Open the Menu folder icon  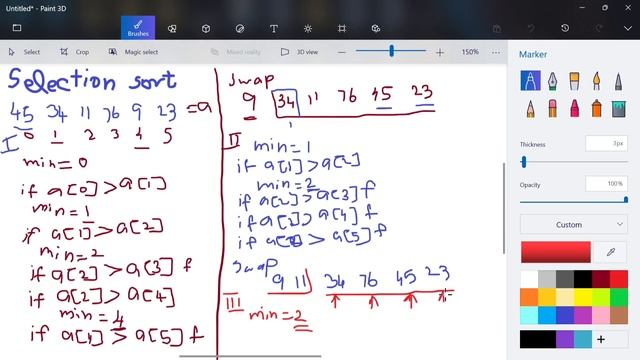(x=17, y=28)
